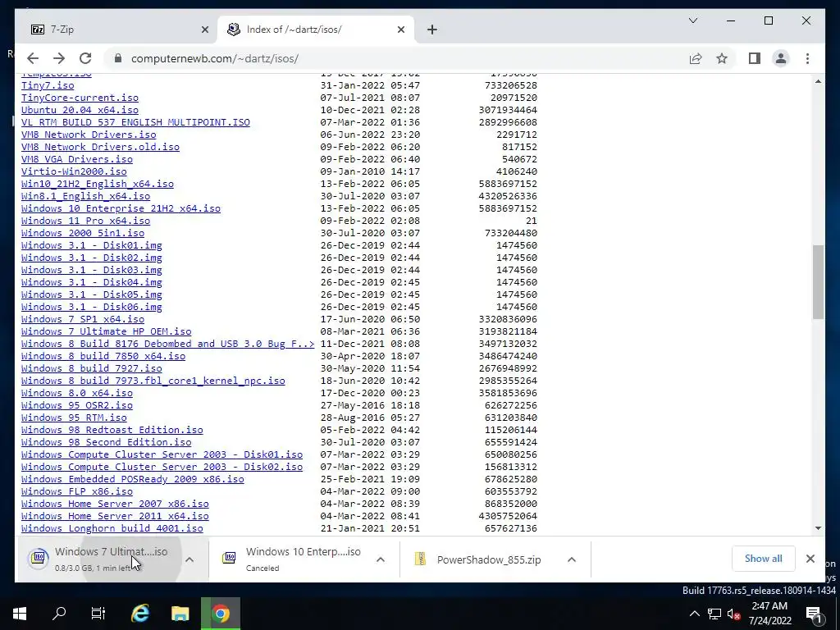This screenshot has height=630, width=840.
Task: Open Windows_7_SP1_x64.iso link
Action: click(x=83, y=319)
